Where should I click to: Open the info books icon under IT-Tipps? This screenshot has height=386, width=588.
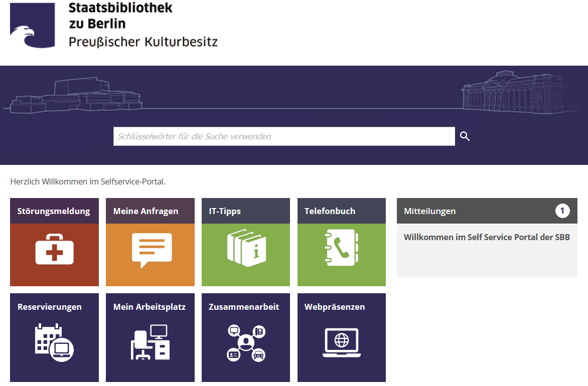(246, 248)
